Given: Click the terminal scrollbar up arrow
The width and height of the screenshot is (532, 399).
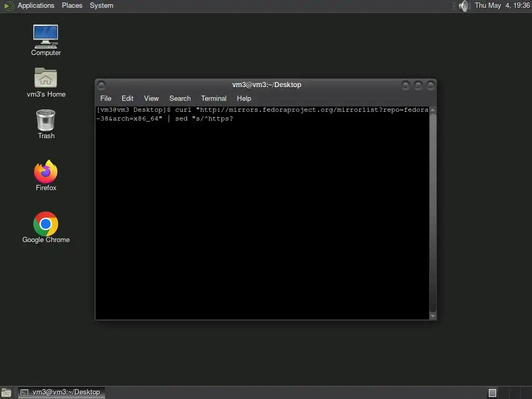Looking at the screenshot, I should tap(433, 110).
